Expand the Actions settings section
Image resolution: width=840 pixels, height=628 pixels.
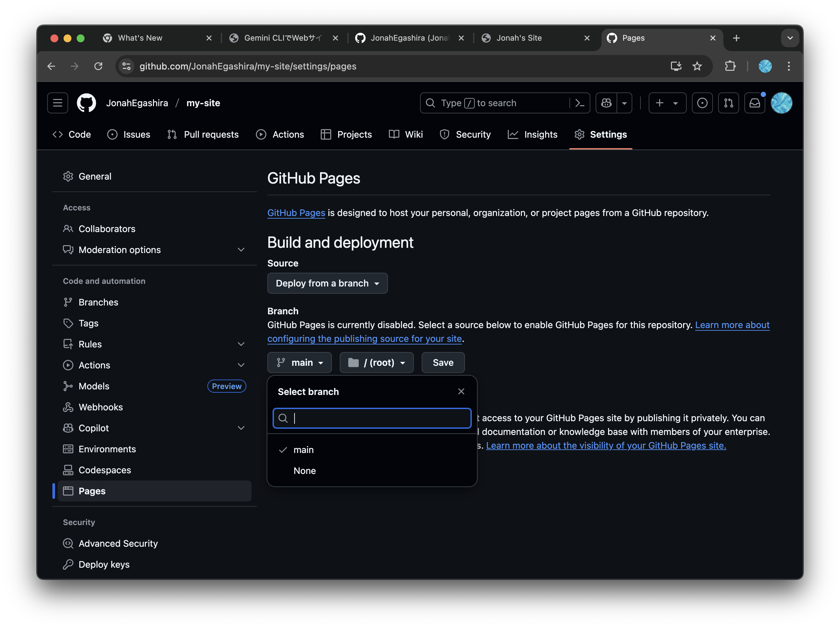coord(95,365)
